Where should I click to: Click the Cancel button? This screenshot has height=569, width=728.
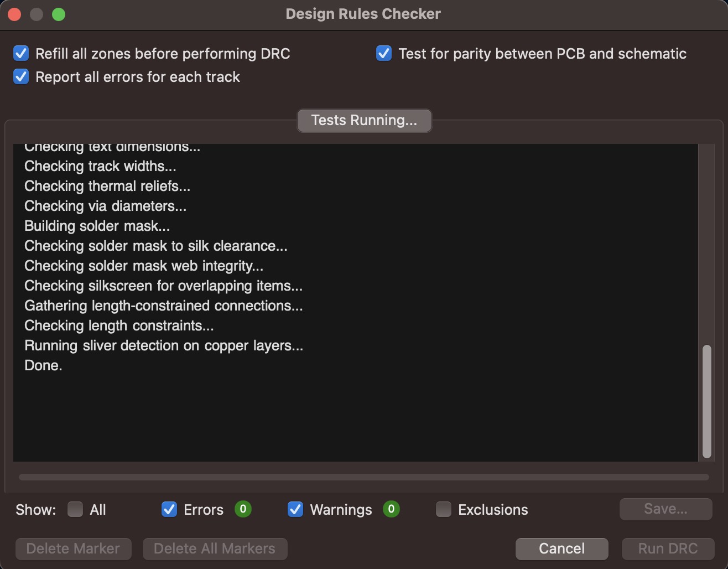(x=561, y=549)
